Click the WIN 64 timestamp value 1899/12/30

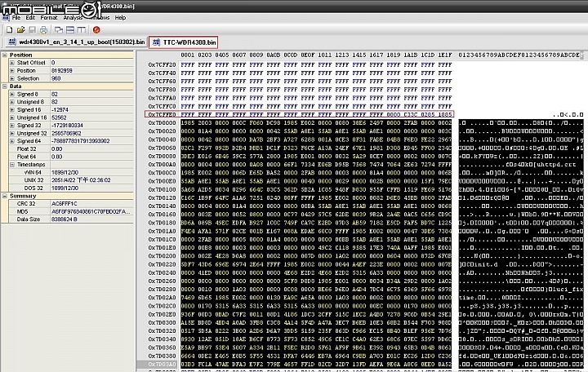pos(65,172)
